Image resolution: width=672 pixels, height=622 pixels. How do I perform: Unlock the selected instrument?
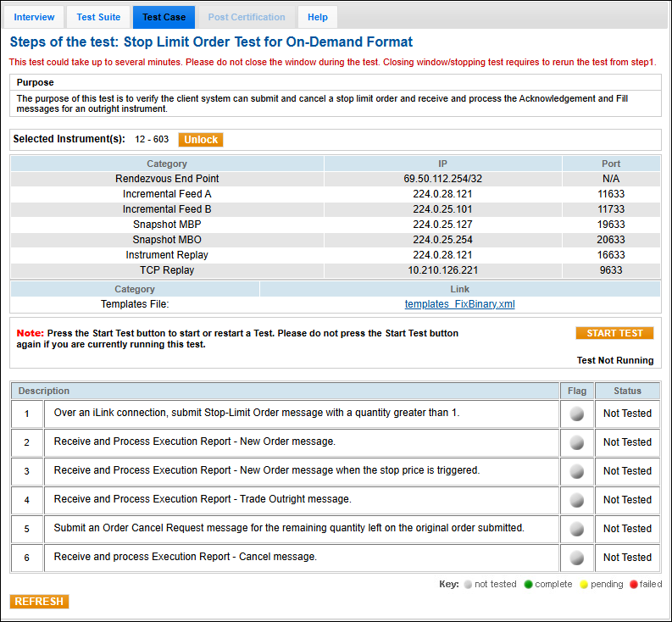pos(201,140)
